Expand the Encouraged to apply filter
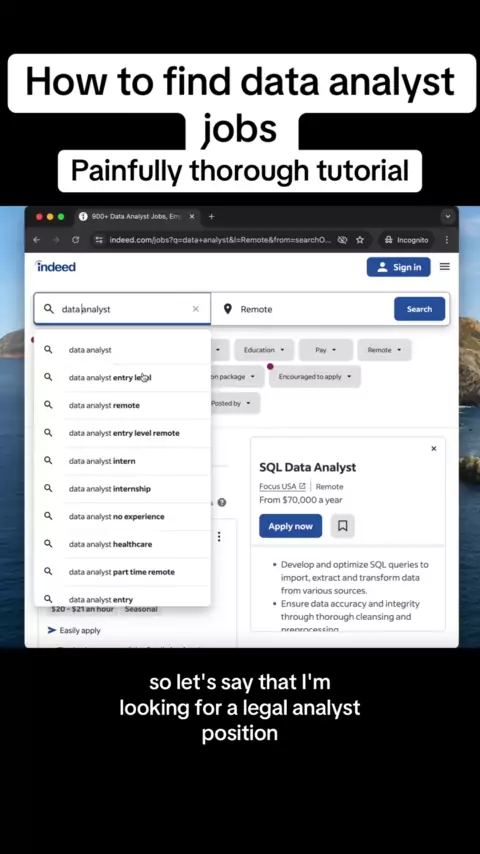Screen dimensions: 480x854 (x=314, y=376)
